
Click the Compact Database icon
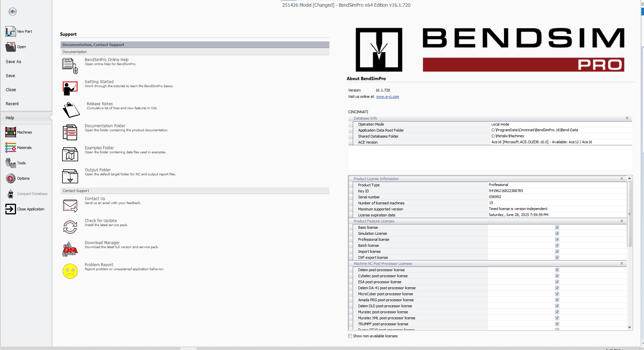click(x=10, y=194)
